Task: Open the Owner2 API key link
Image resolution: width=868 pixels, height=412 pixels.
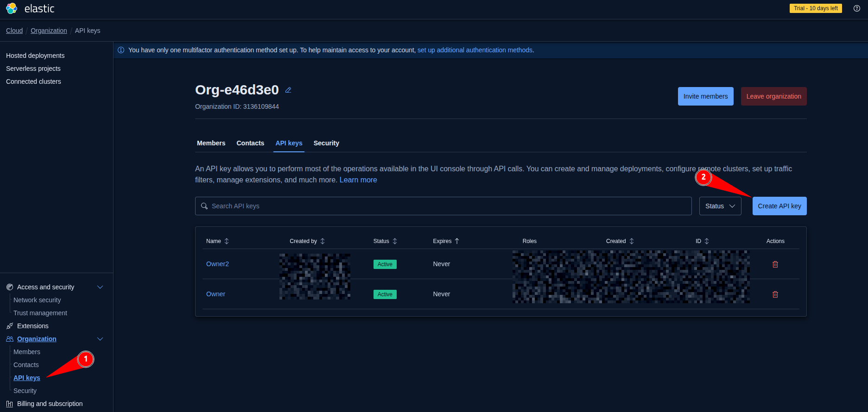Action: click(217, 264)
